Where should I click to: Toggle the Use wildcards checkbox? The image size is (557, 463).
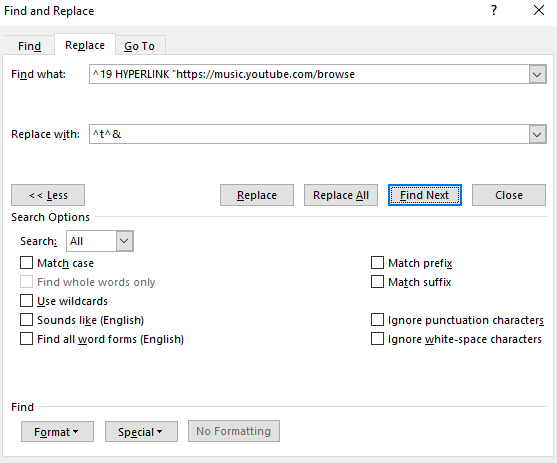[x=27, y=301]
